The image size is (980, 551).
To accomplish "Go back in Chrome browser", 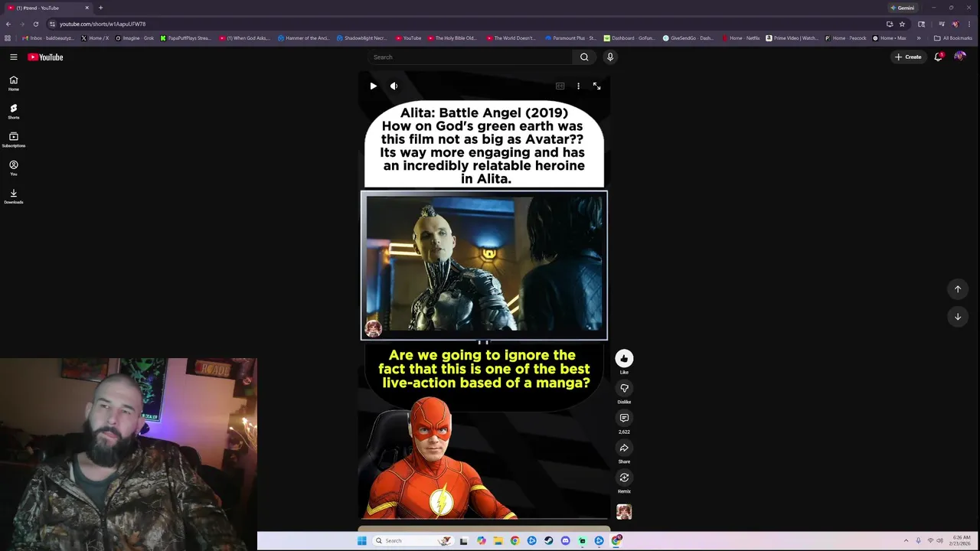I will point(8,24).
